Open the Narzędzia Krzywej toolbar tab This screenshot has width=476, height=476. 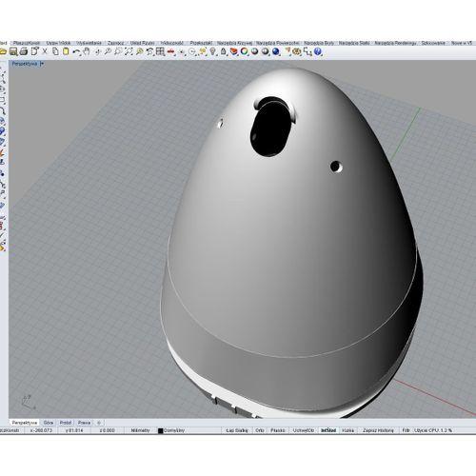pos(234,43)
